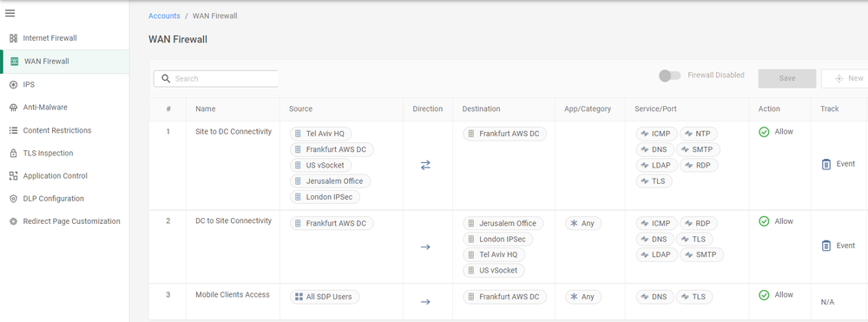This screenshot has height=322, width=868.
Task: Click TLS service chip in rule 1
Action: pos(654,181)
